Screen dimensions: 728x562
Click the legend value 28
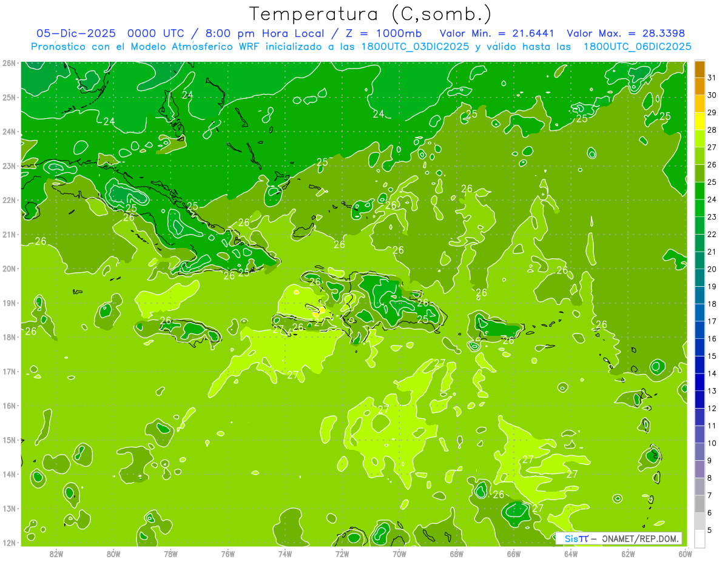pos(712,130)
